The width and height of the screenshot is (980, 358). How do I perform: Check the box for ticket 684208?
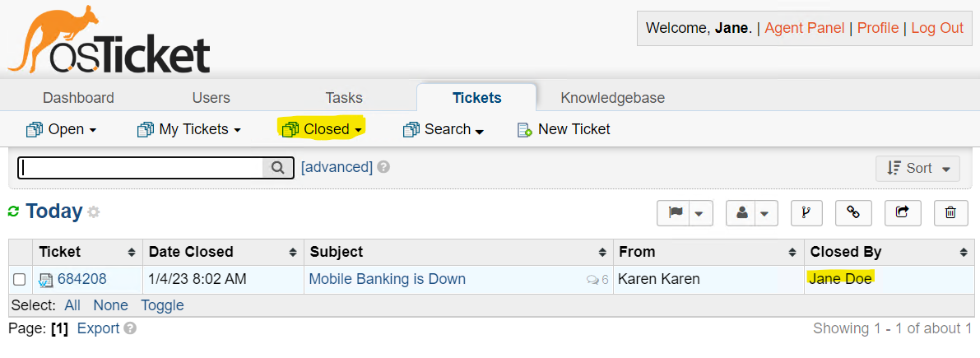tap(20, 280)
